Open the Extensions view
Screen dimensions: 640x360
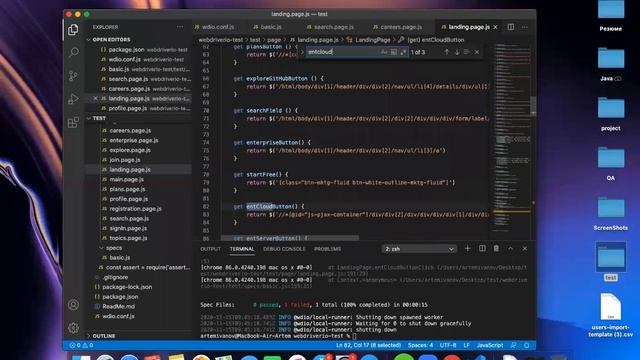pos(73,122)
